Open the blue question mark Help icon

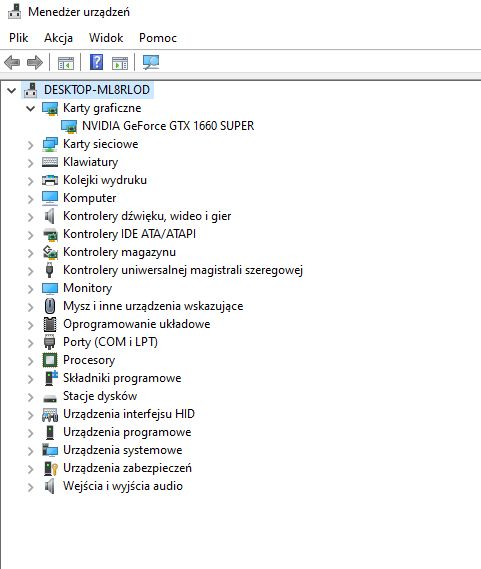(x=96, y=62)
